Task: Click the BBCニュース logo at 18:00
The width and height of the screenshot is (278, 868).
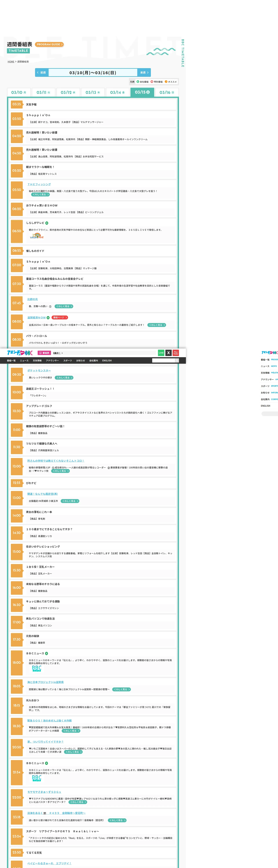Action: (37, 668)
